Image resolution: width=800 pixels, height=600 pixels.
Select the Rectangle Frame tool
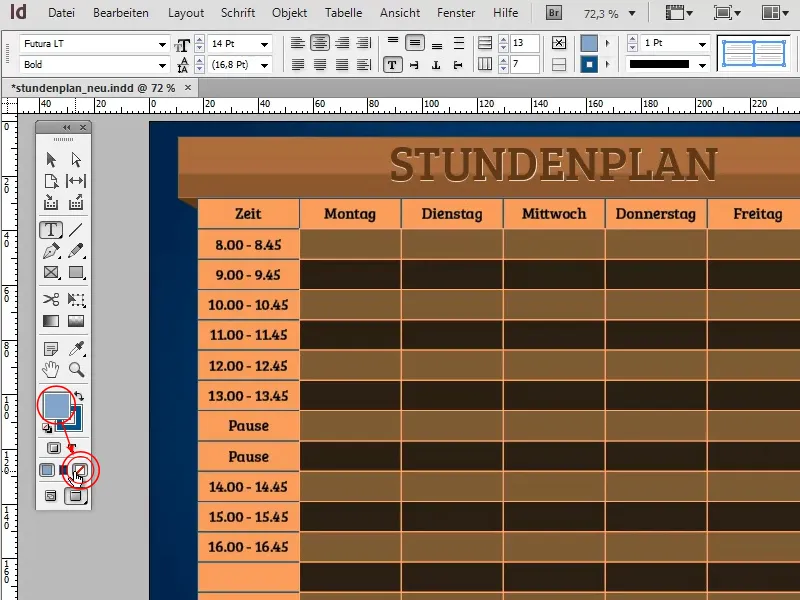click(51, 272)
